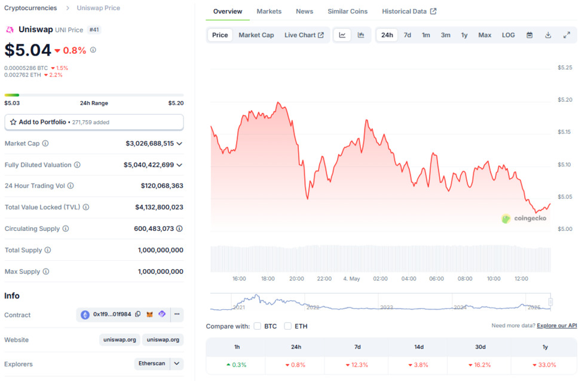Select the Max time range
The image size is (588, 381).
[x=485, y=35]
